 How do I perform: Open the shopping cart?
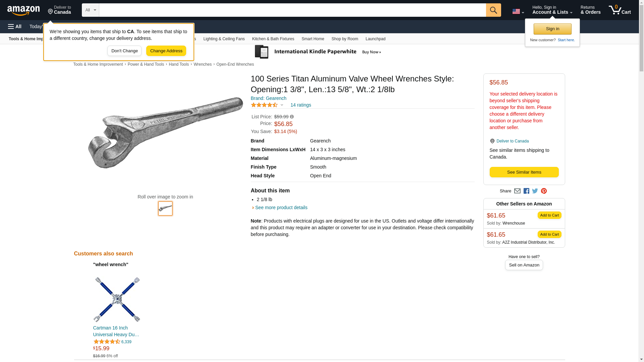620,10
